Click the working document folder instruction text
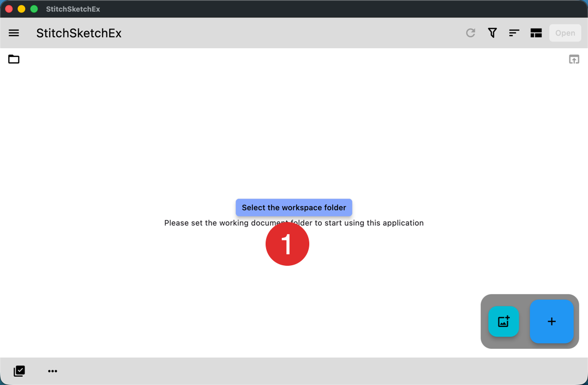Screen dimensions: 588x385 [x=293, y=223]
